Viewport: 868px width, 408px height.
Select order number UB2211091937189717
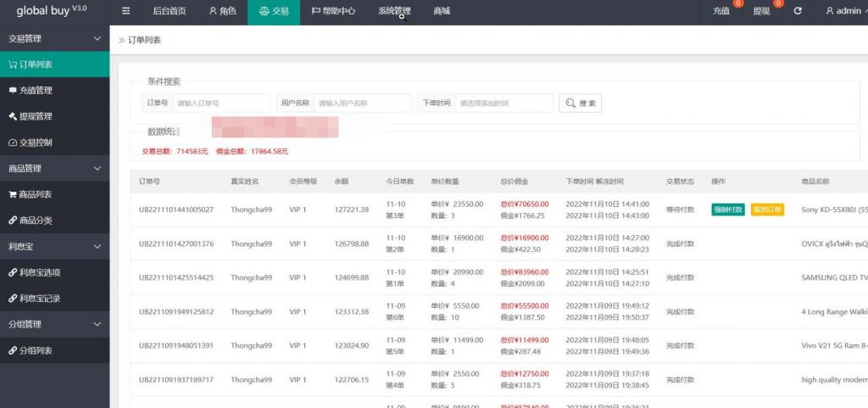[176, 380]
